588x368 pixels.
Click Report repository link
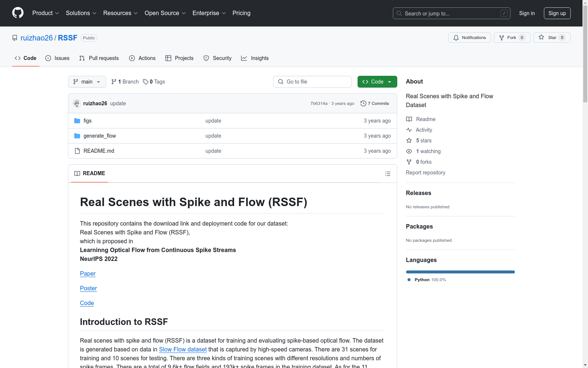point(426,173)
